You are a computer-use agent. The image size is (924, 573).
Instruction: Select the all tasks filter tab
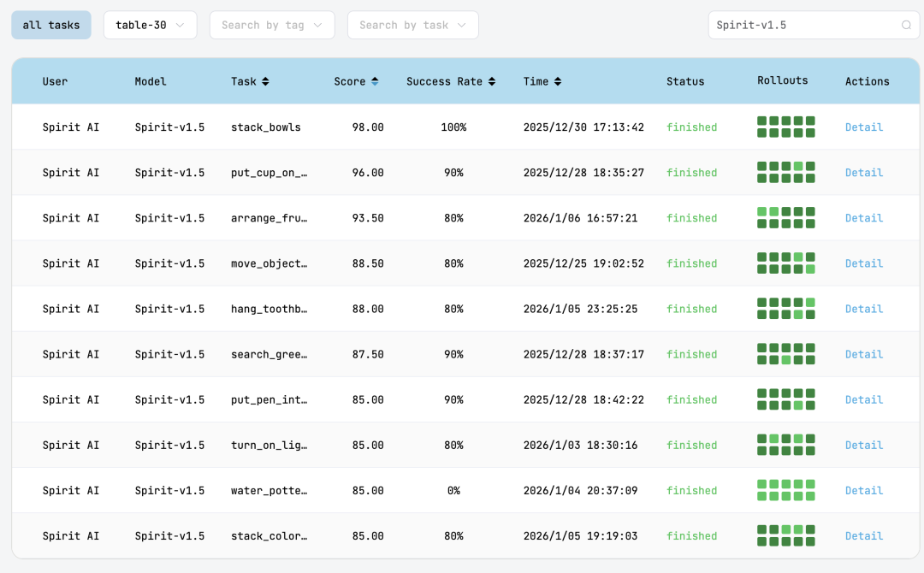[x=51, y=26]
